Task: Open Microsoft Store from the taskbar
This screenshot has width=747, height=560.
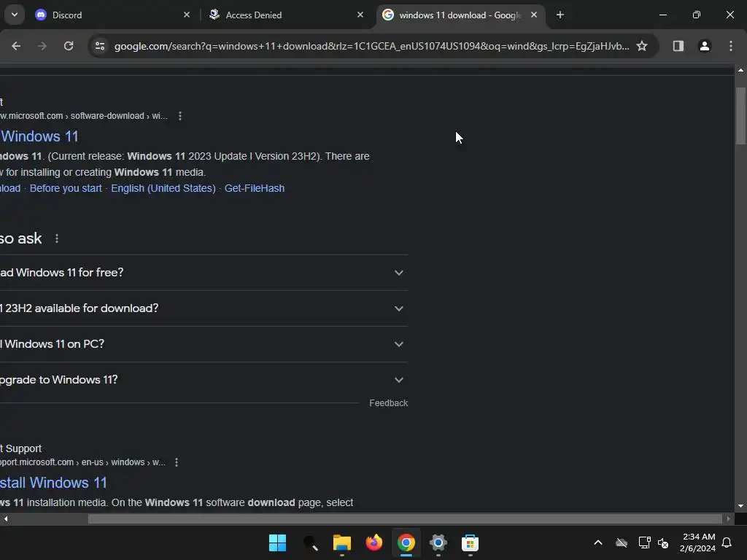Action: click(x=470, y=542)
